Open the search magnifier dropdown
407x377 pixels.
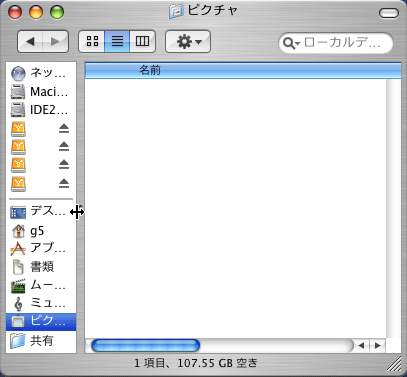click(291, 43)
